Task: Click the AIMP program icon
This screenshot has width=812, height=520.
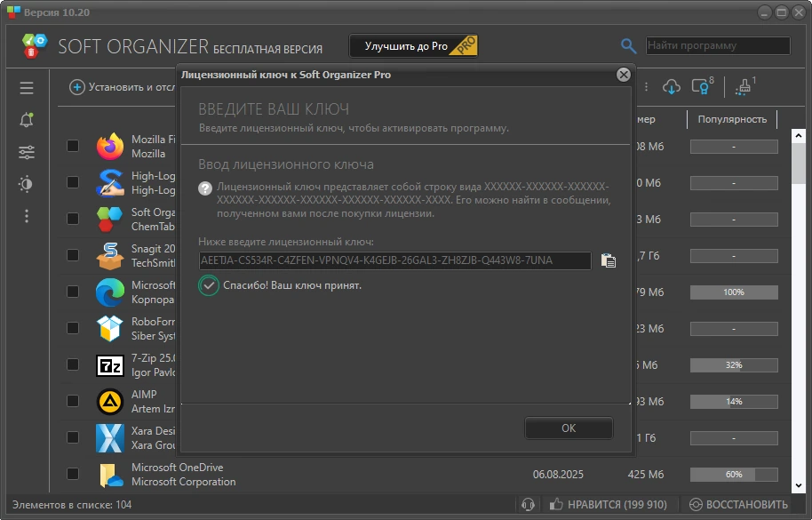Action: coord(110,402)
